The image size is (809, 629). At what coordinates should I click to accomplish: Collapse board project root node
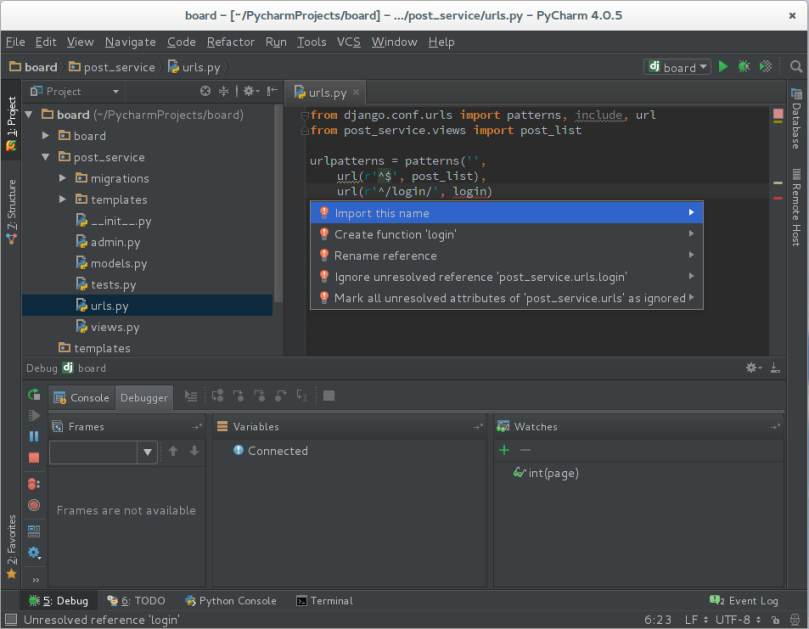29,115
